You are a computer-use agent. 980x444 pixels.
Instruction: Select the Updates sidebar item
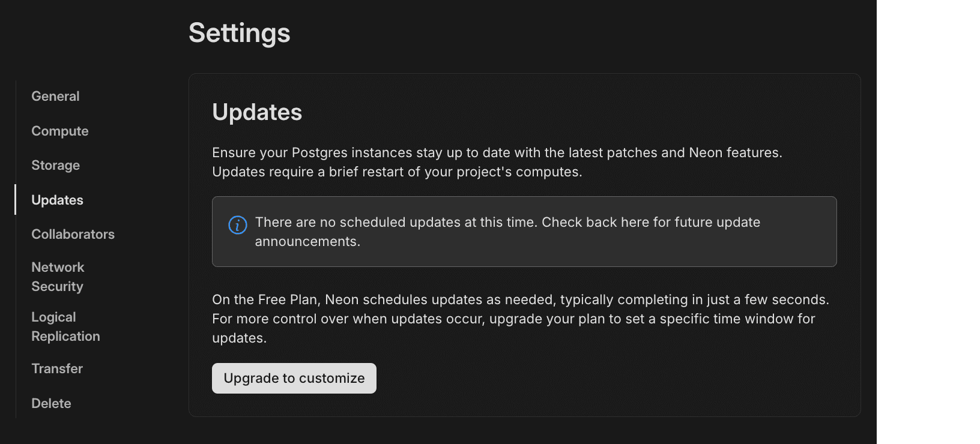(57, 200)
